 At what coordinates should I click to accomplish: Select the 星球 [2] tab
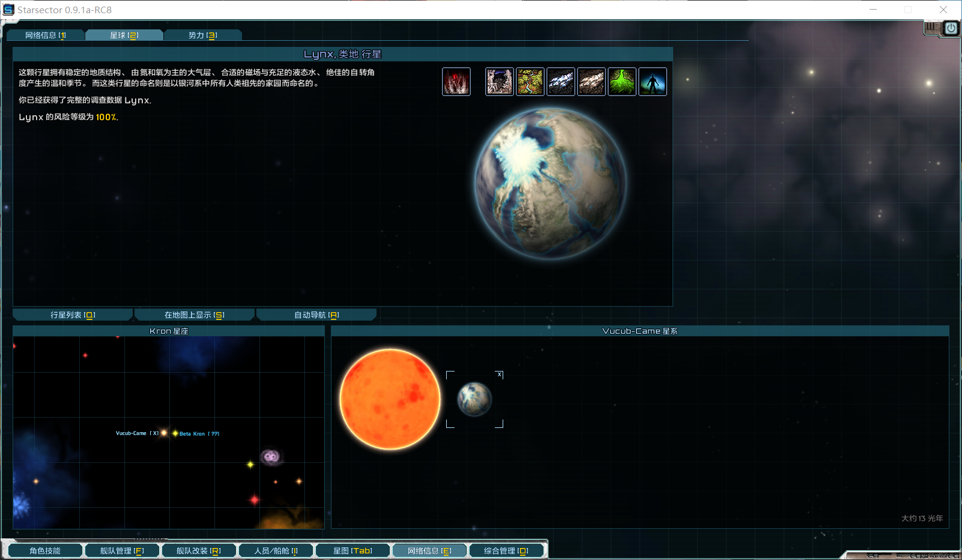tap(124, 35)
